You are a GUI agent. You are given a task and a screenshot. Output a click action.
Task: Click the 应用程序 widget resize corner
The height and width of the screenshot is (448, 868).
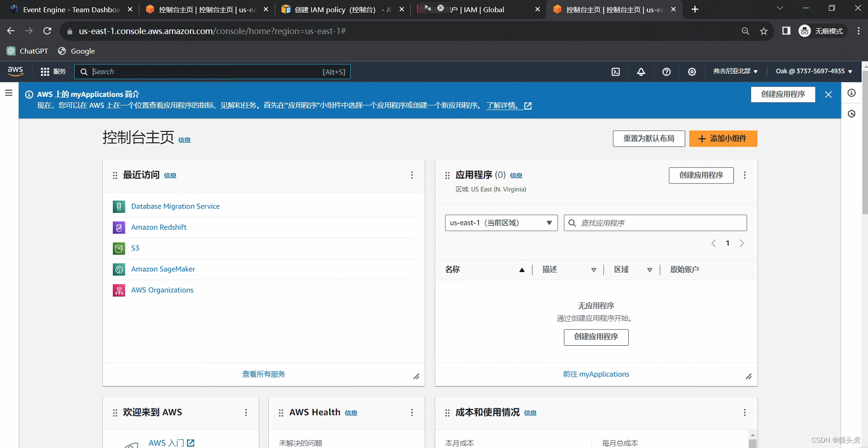tap(749, 376)
